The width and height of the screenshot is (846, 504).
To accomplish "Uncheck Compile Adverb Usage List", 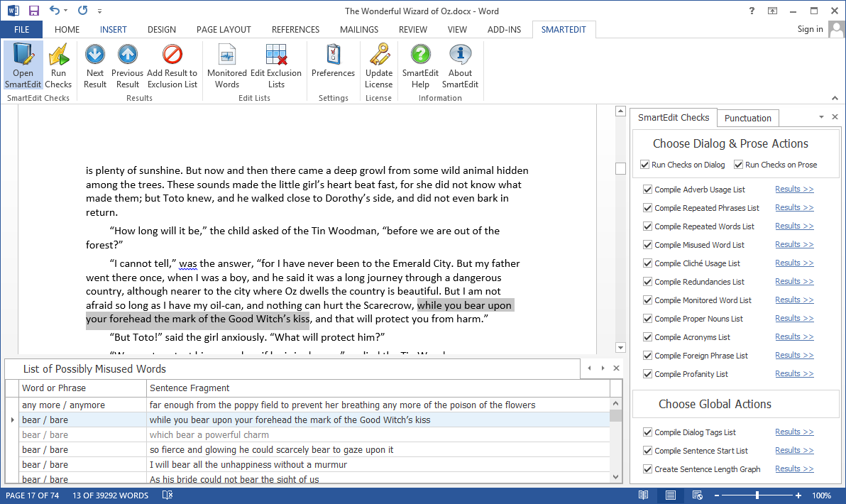I will click(647, 190).
